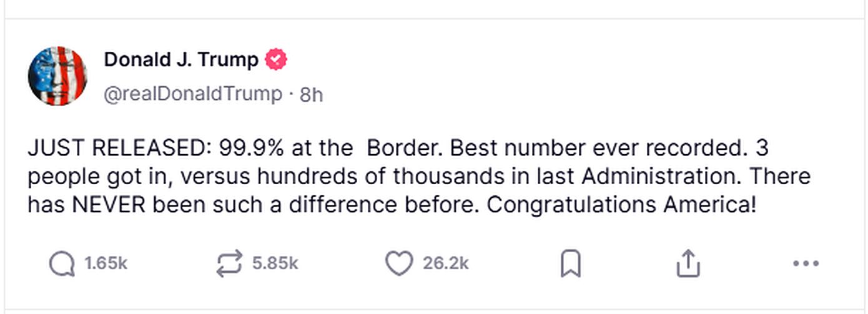Viewport: 868px width, 314px height.
Task: Click the reply speech bubble icon
Action: (x=61, y=264)
